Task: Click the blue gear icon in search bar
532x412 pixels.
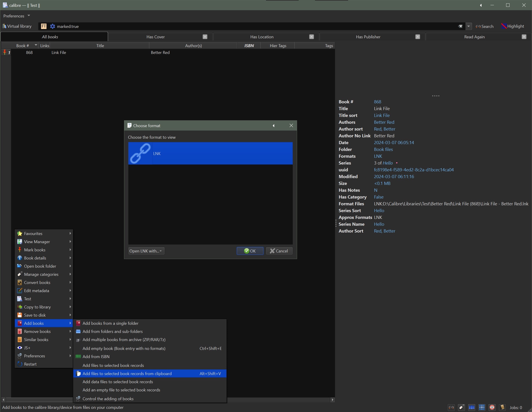Action: [x=52, y=26]
